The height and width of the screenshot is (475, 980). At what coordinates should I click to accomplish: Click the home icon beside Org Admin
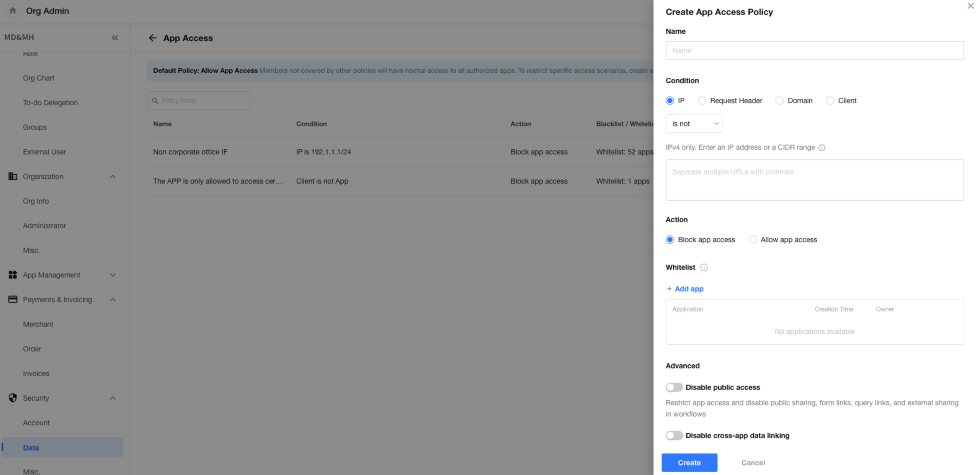(x=13, y=11)
